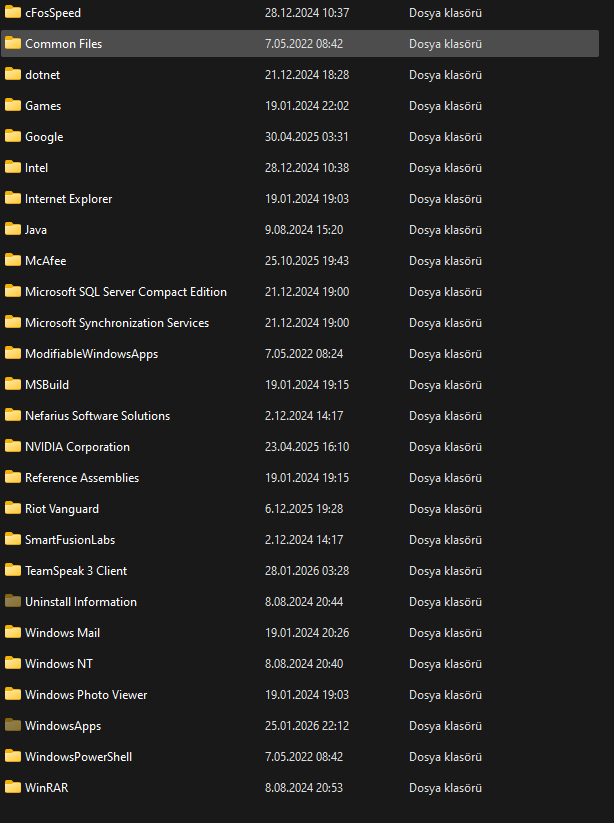Click the date 25.10.2025 19:43
Screen dimensions: 614x823
pyautogui.click(x=307, y=260)
